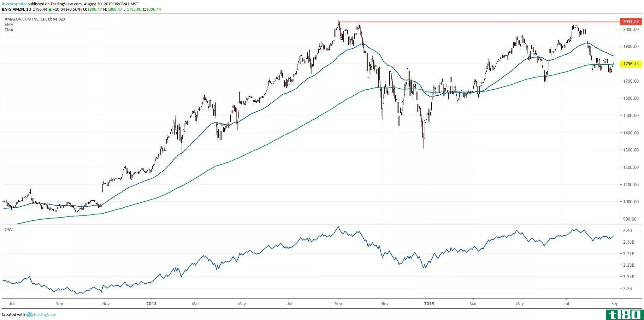Click the 1500.00 price axis label
This screenshot has width=644, height=320.
pos(631,116)
